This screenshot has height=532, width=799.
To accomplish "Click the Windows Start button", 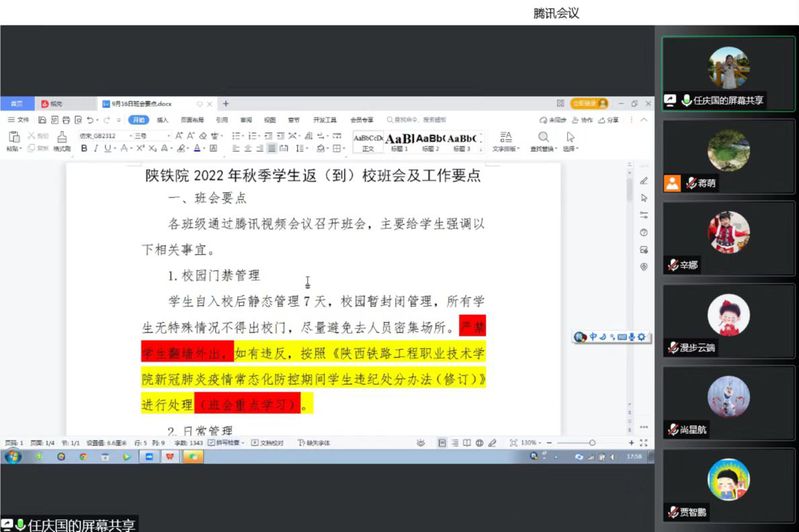I will (x=12, y=456).
